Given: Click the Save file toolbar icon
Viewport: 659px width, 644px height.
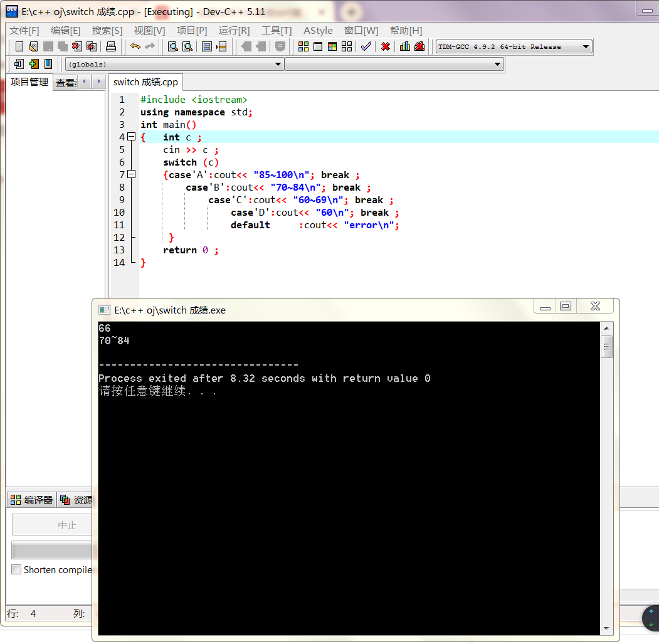Looking at the screenshot, I should tap(48, 46).
